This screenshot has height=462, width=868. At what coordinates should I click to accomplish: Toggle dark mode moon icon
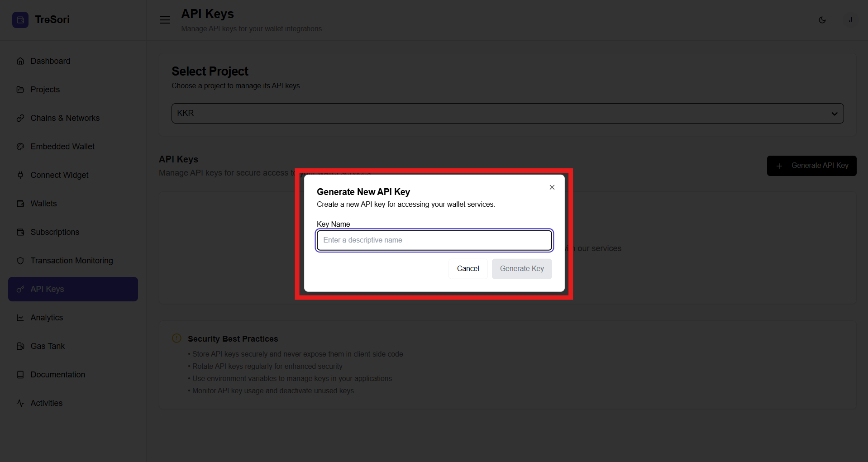pyautogui.click(x=822, y=20)
